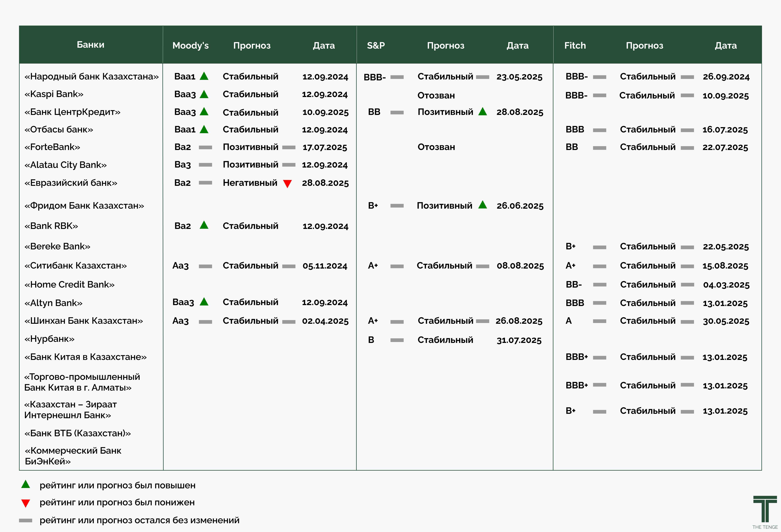Click «Банк Китая в Казахстане» bank name
Image resolution: width=781 pixels, height=532 pixels.
86,357
